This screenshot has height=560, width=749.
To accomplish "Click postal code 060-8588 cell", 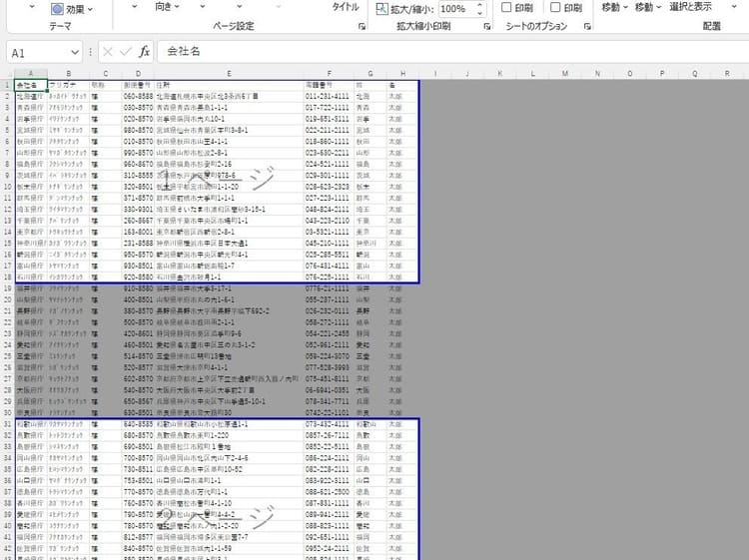I will click(138, 97).
